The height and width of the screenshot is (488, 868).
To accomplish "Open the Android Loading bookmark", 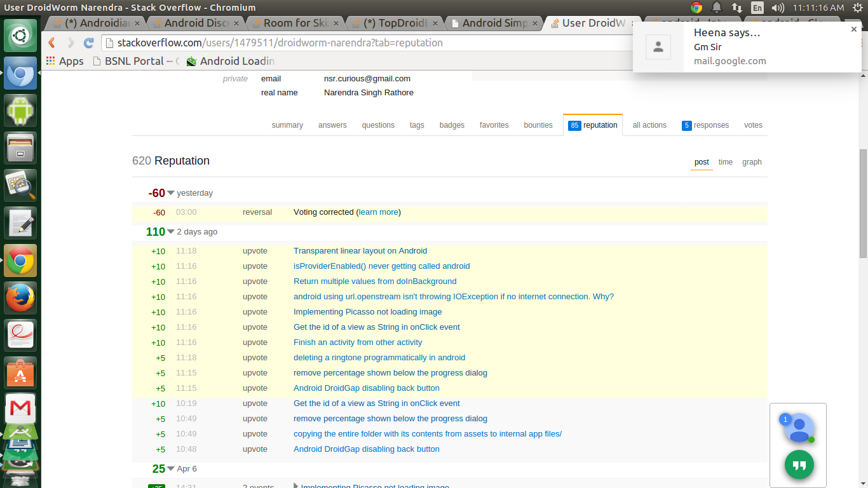I will click(x=231, y=61).
